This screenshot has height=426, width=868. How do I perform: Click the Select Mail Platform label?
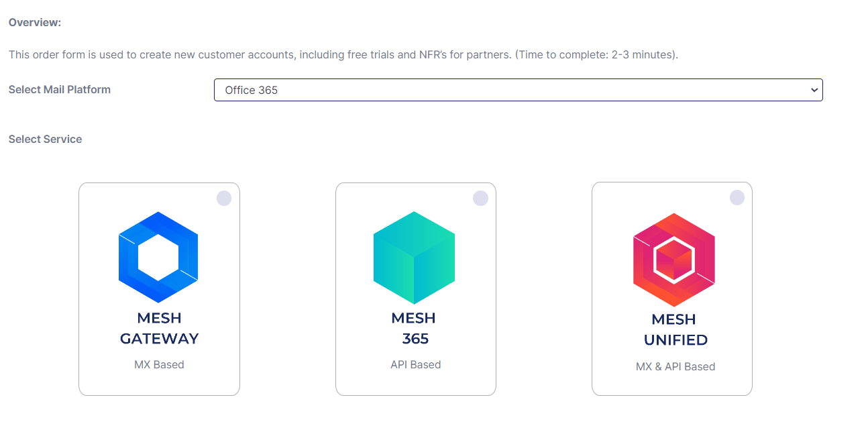[x=60, y=89]
